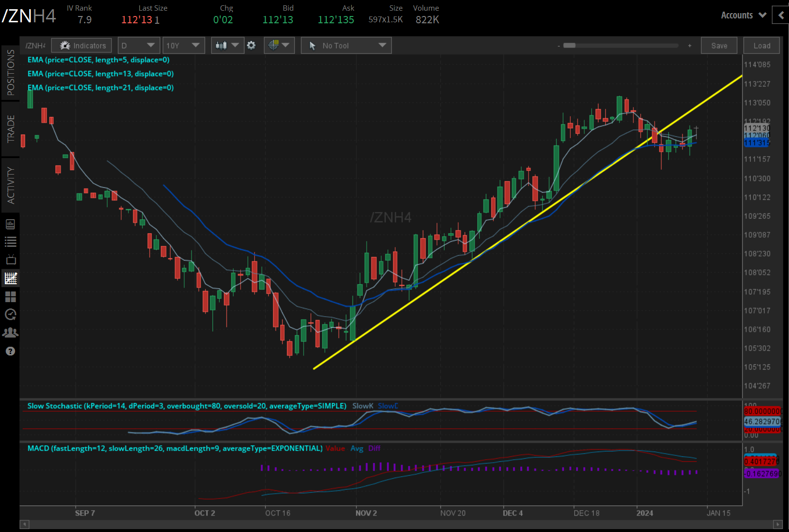789x532 pixels.
Task: Click the 46.28 stochastic value tag
Action: click(x=762, y=421)
